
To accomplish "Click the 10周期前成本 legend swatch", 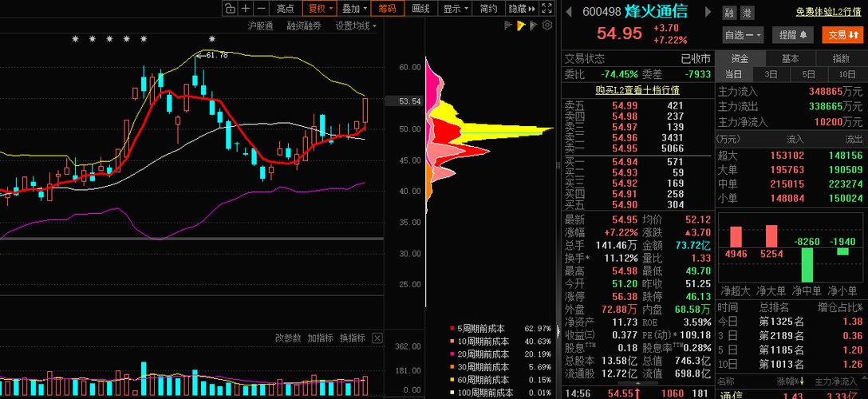I will (452, 342).
